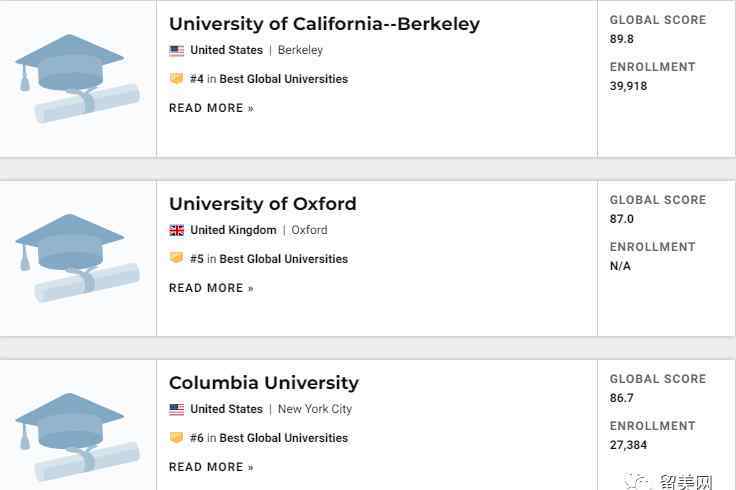The height and width of the screenshot is (490, 736).
Task: Click READ MORE under University of Oxford
Action: pos(211,288)
